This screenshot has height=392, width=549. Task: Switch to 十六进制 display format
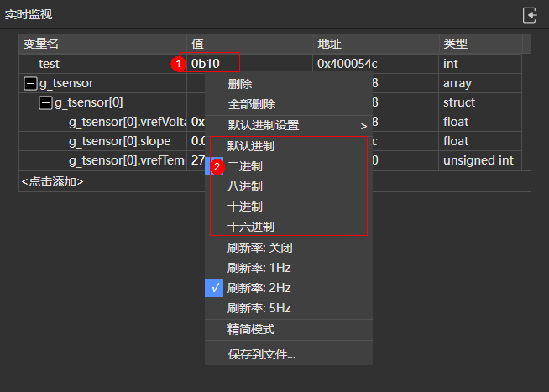pos(250,227)
